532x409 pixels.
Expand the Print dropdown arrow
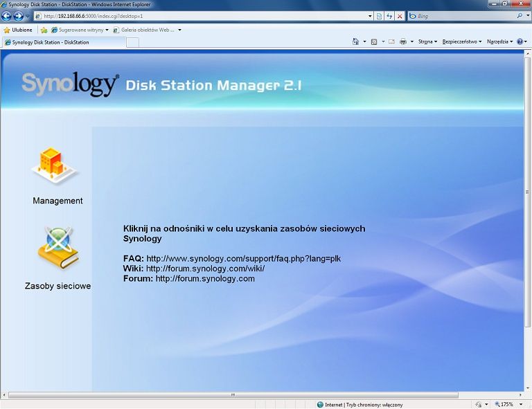412,42
